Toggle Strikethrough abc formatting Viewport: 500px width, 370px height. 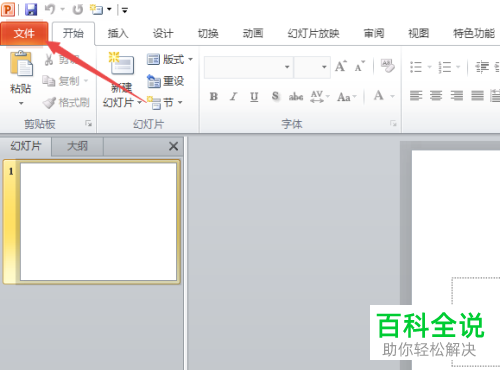pos(296,97)
